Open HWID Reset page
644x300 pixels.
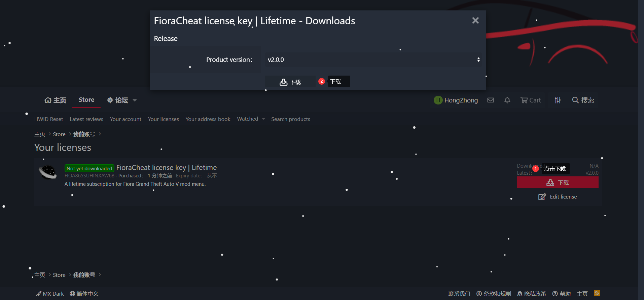coord(48,119)
